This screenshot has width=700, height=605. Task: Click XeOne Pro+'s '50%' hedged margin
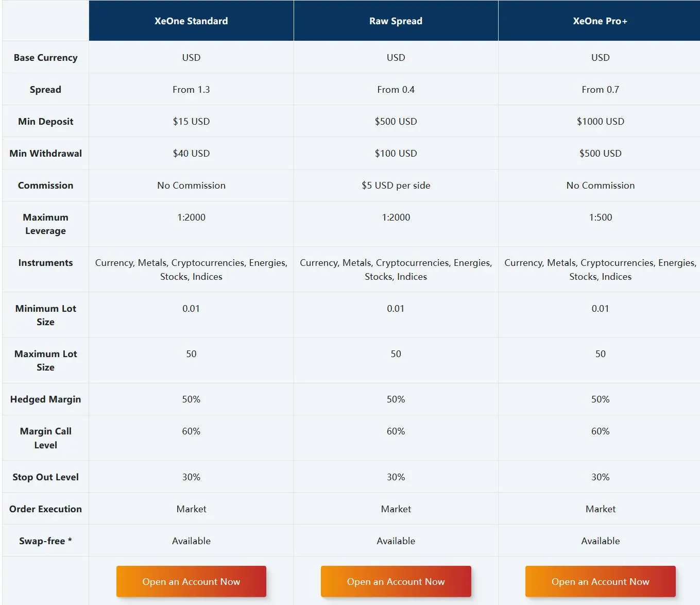tap(600, 399)
